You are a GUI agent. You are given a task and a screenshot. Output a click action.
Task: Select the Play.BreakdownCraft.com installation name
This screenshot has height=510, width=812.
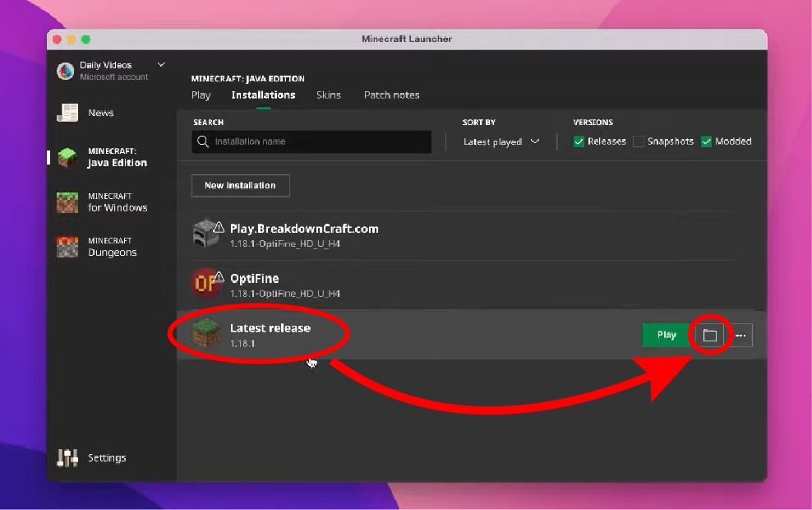click(x=304, y=229)
